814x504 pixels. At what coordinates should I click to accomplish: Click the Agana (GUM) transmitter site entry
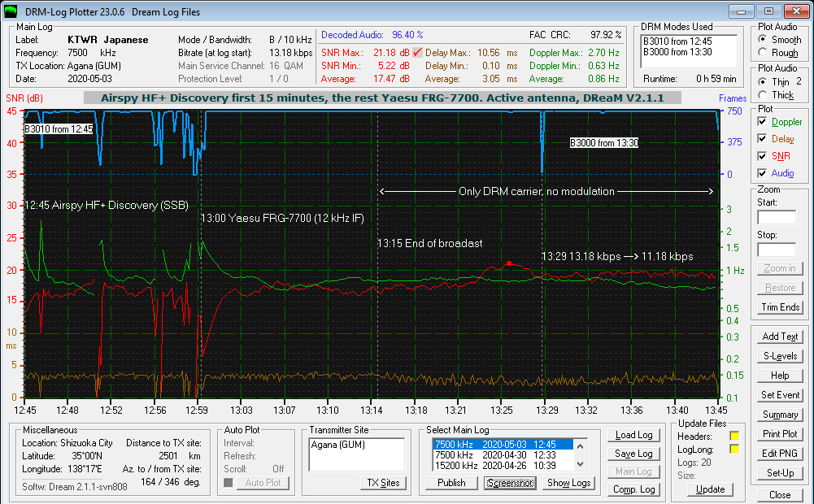[338, 445]
